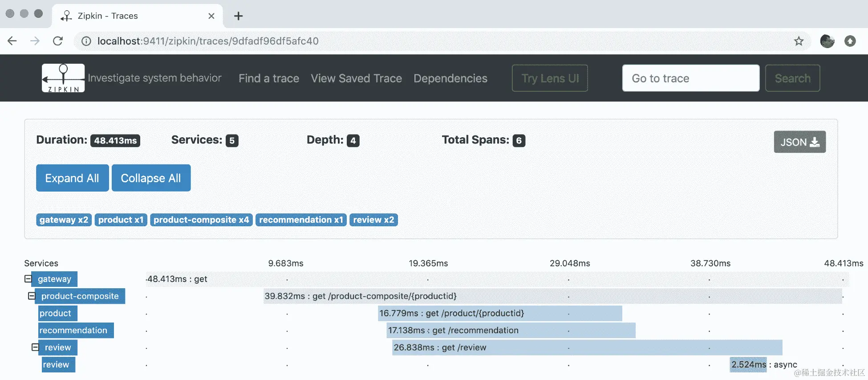Click Expand All button

coord(72,178)
